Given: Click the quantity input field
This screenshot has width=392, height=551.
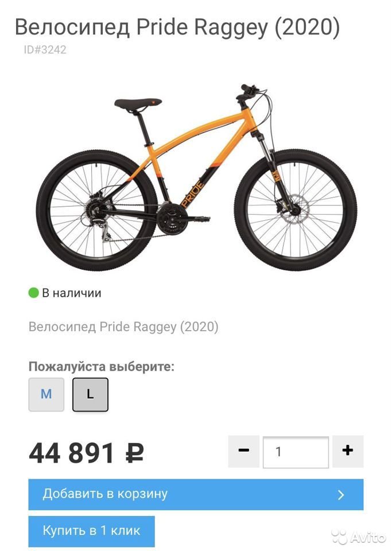Looking at the screenshot, I should click(296, 452).
